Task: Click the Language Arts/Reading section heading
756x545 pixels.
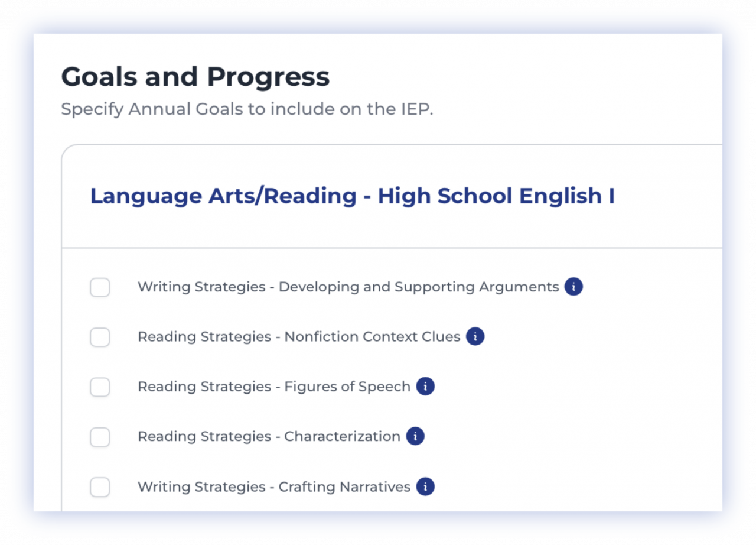Action: (x=352, y=196)
